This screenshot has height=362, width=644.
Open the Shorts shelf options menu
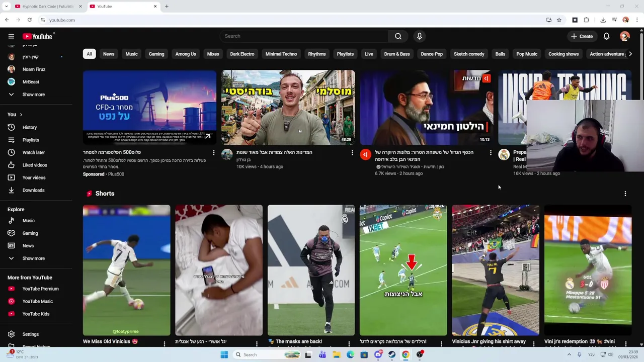click(625, 194)
